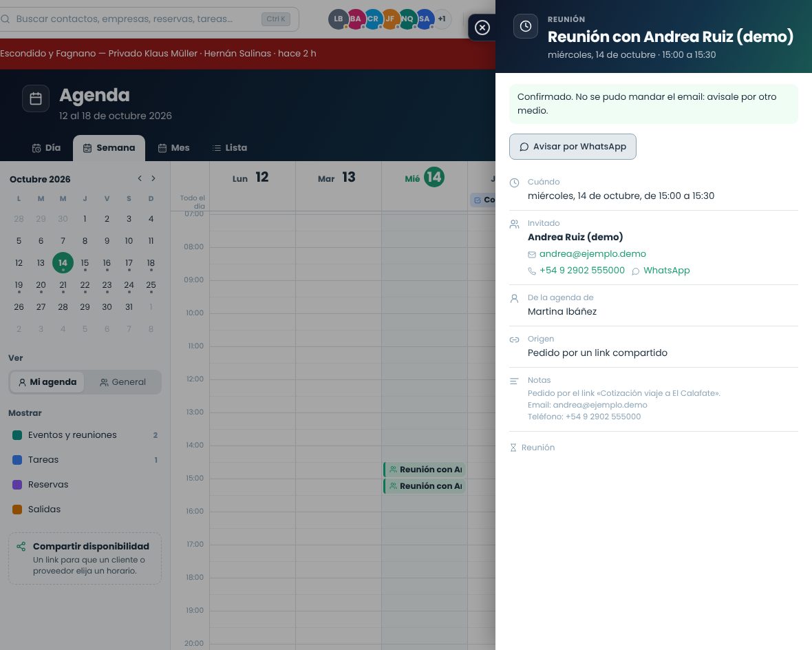Click the Lun 12 column header
812x650 pixels.
[x=252, y=178]
